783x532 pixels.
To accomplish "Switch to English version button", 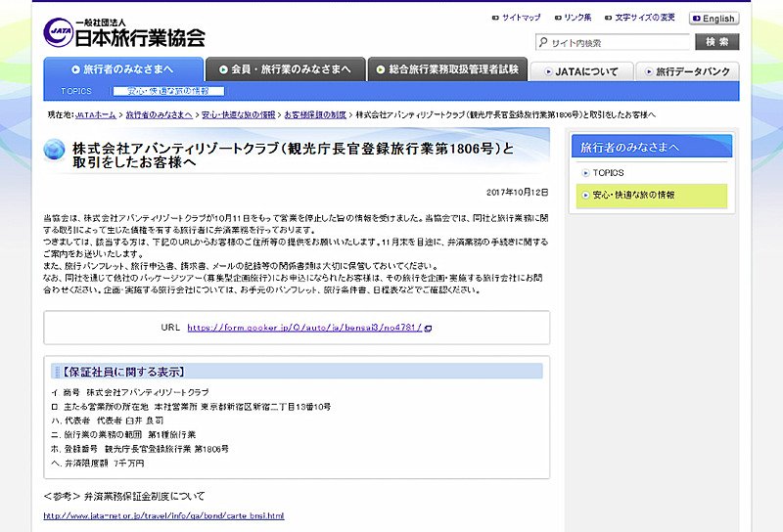I will pos(714,19).
